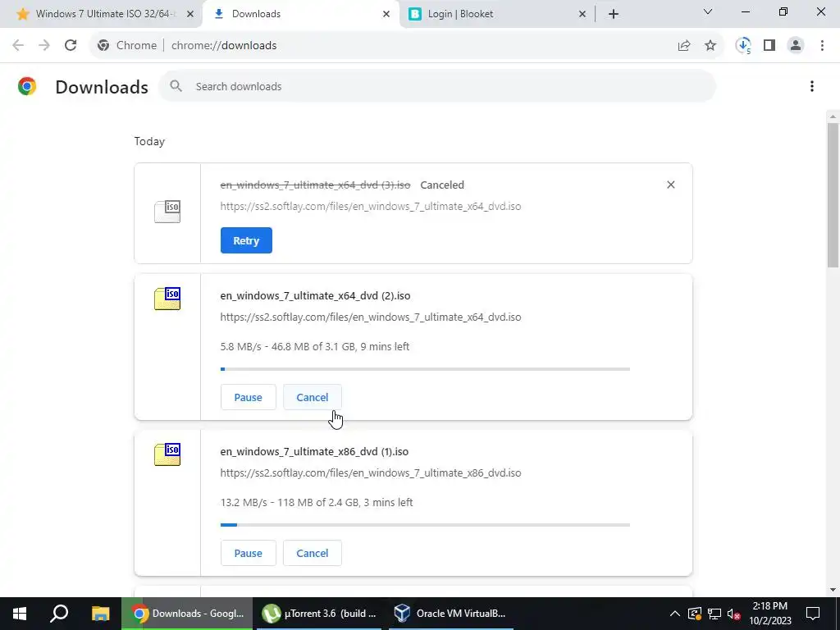
Task: Close the Login | Blooket tab
Action: [x=582, y=15]
